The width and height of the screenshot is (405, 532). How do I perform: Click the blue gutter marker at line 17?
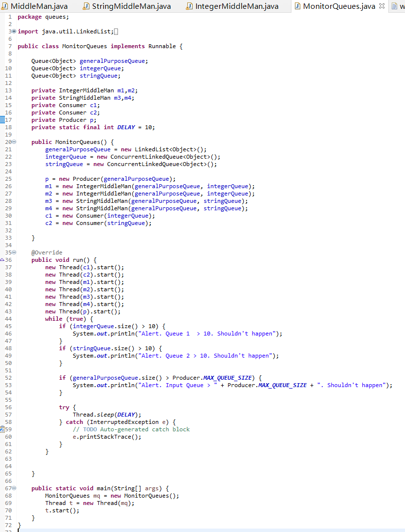click(2, 119)
